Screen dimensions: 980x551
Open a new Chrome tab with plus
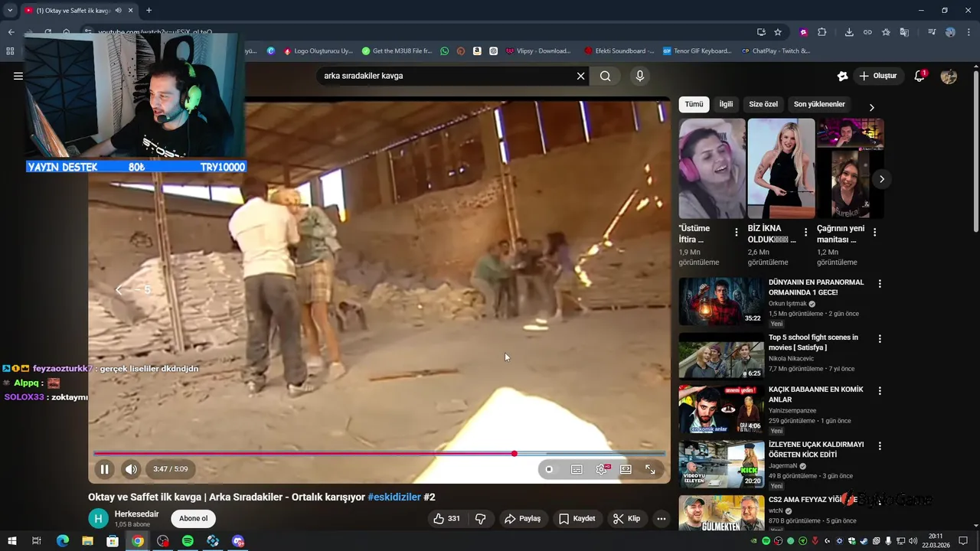(149, 11)
